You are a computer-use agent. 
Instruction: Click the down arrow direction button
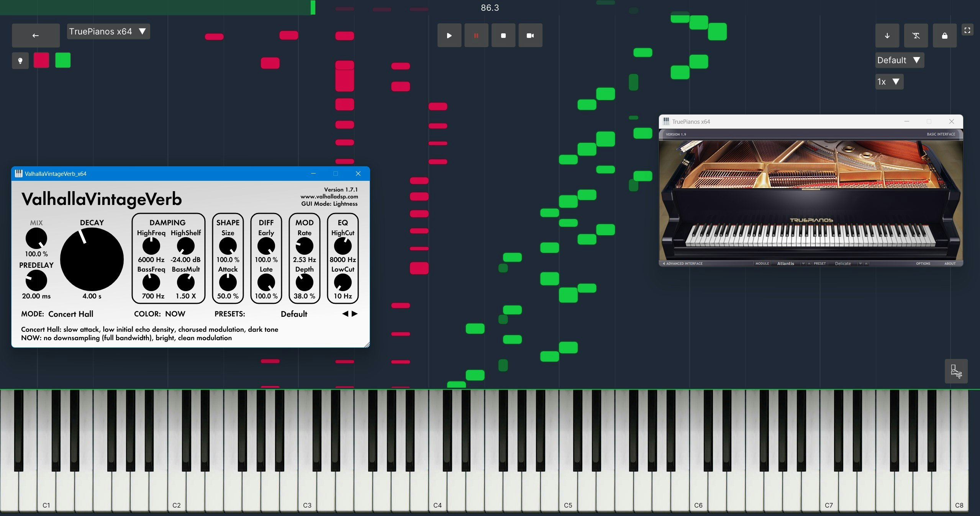[x=887, y=36]
